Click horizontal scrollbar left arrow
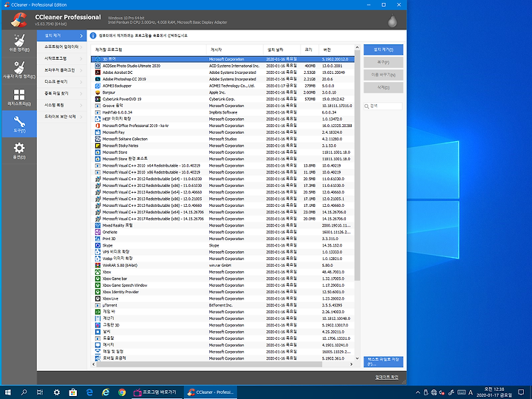532x399 pixels. pos(94,364)
